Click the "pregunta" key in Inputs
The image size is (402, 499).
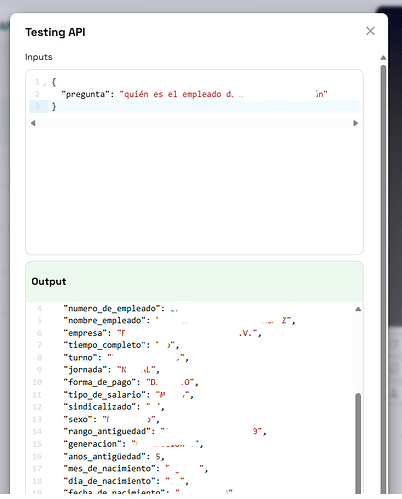(x=85, y=94)
